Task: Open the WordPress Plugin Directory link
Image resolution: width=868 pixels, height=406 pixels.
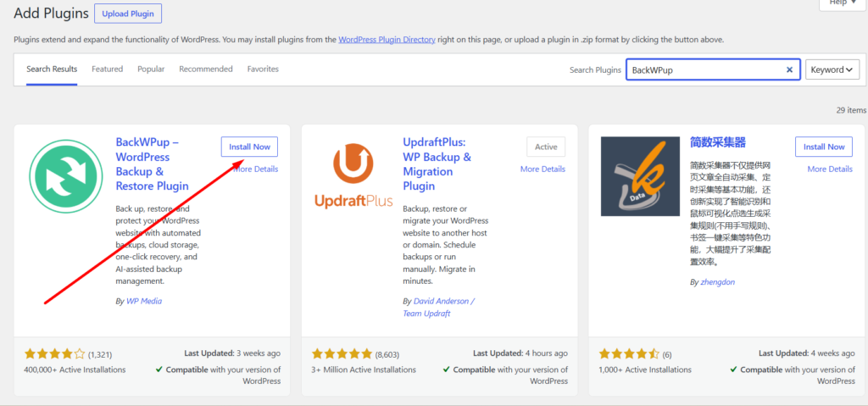Action: click(387, 40)
